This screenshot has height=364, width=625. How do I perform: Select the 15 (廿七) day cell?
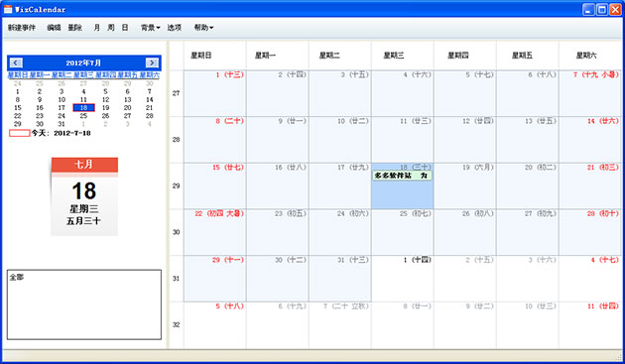click(215, 185)
